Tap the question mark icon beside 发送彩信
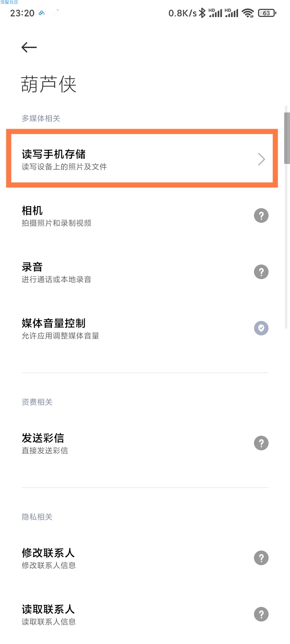290x644 pixels. tap(261, 443)
